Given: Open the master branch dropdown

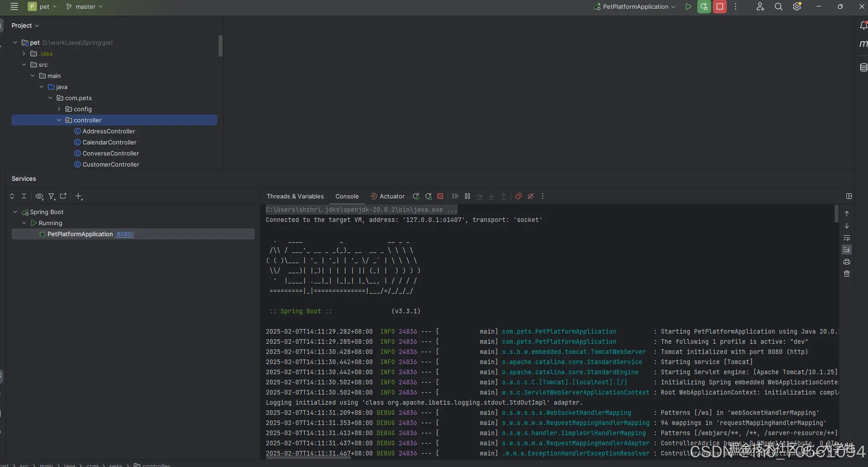Looking at the screenshot, I should (85, 7).
